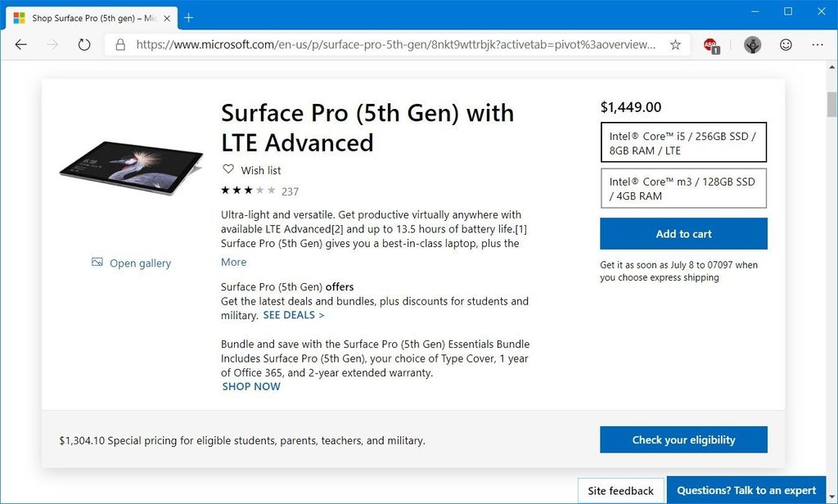Open a new browser tab
The height and width of the screenshot is (504, 838).
click(191, 17)
